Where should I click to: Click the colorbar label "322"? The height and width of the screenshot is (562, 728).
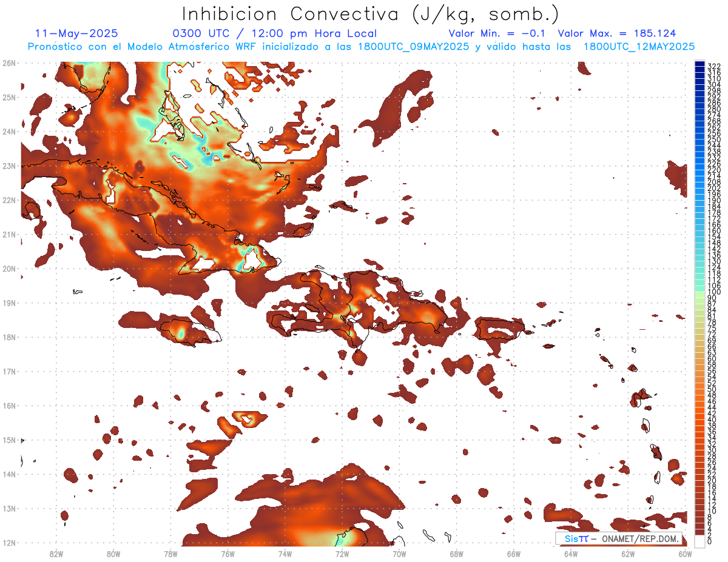(x=713, y=66)
